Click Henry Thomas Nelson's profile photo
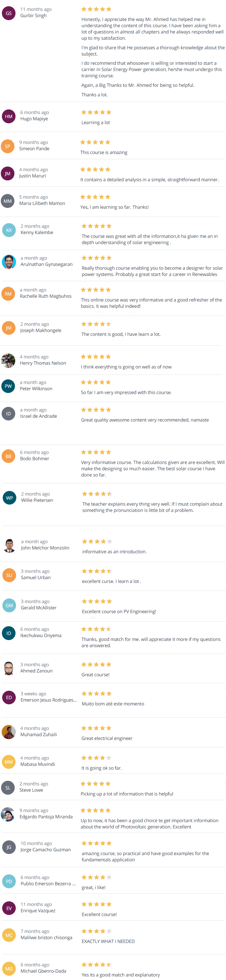Screen dimensions: 226x980 click(x=8, y=361)
